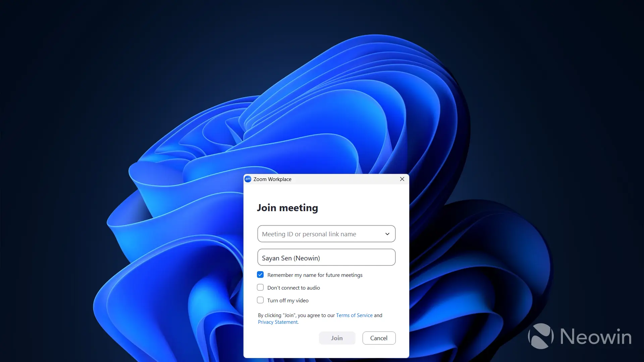Click the Neowin watermark text

point(596,337)
